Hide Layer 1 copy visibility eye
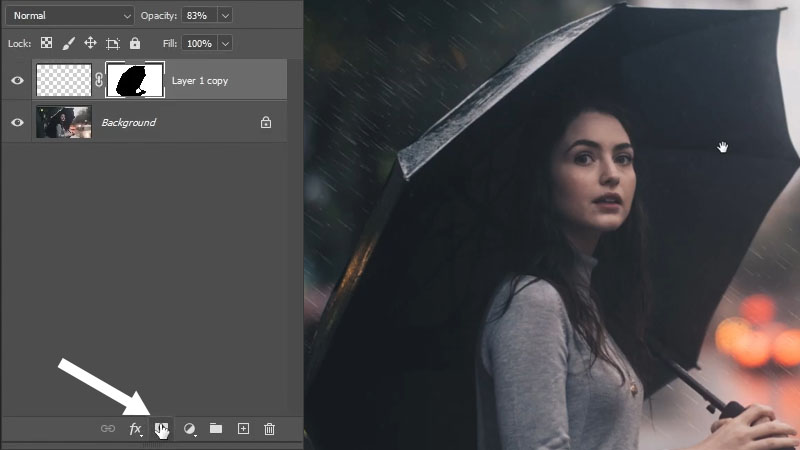Image resolution: width=800 pixels, height=450 pixels. 17,80
